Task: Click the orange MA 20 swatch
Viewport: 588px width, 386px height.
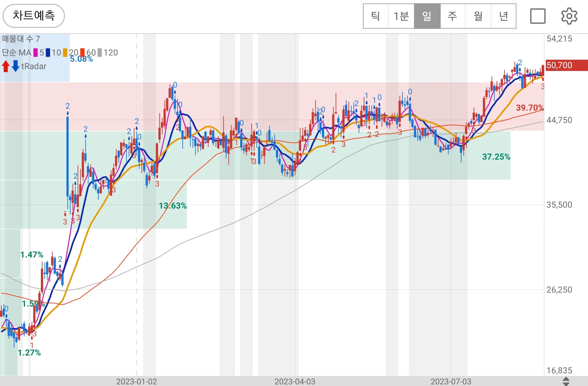Action: [65, 53]
